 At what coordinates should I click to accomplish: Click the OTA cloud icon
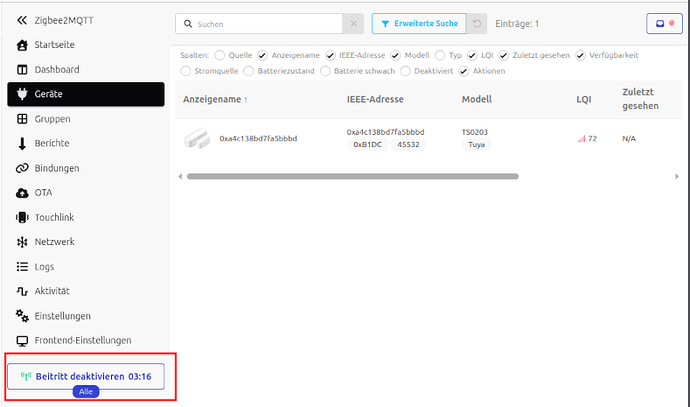(22, 193)
